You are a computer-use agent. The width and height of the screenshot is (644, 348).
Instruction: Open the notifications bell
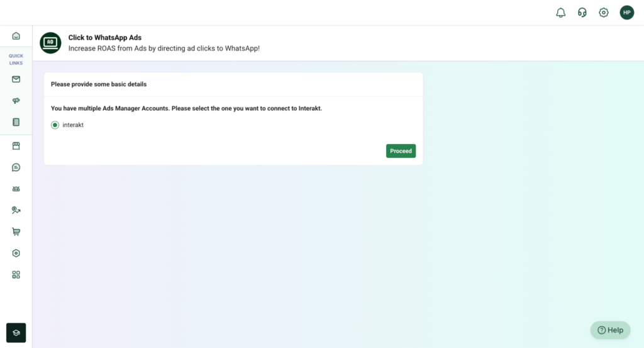click(x=560, y=13)
